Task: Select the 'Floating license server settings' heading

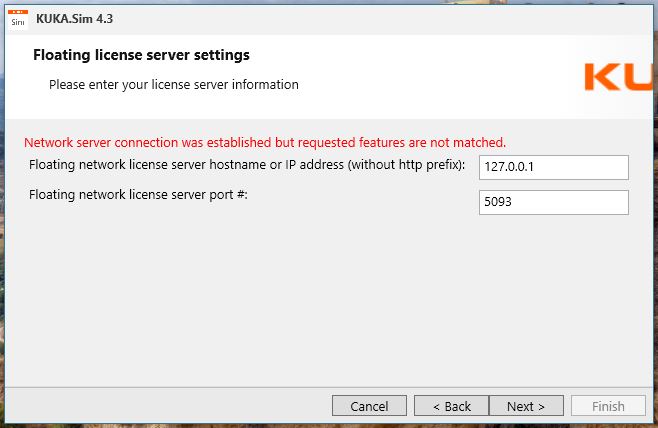Action: coord(141,55)
